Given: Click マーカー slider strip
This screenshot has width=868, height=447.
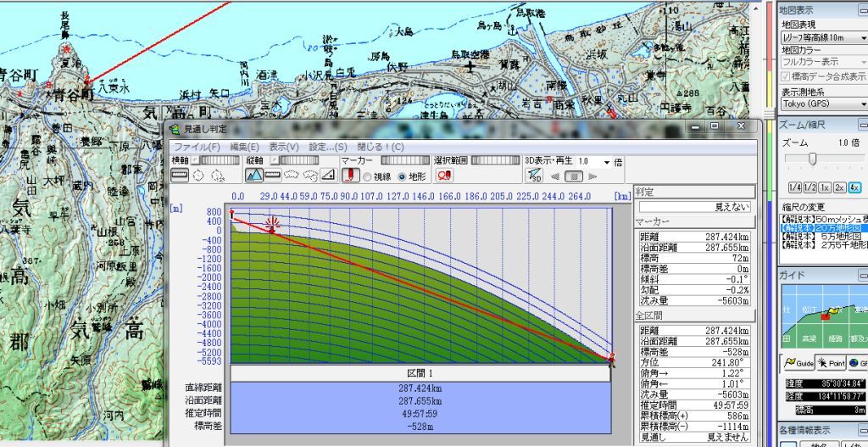Looking at the screenshot, I should (x=405, y=160).
